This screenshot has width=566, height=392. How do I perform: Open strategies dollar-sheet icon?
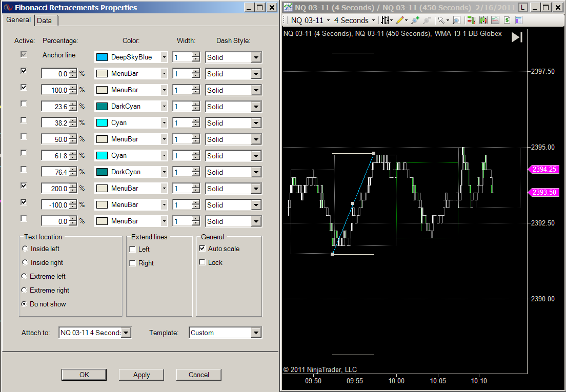(x=507, y=20)
